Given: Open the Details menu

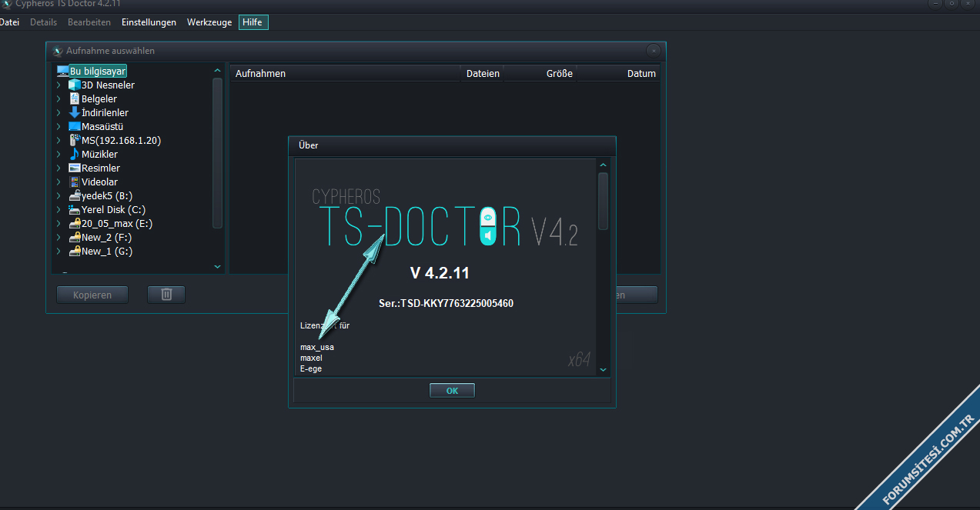Looking at the screenshot, I should tap(43, 22).
